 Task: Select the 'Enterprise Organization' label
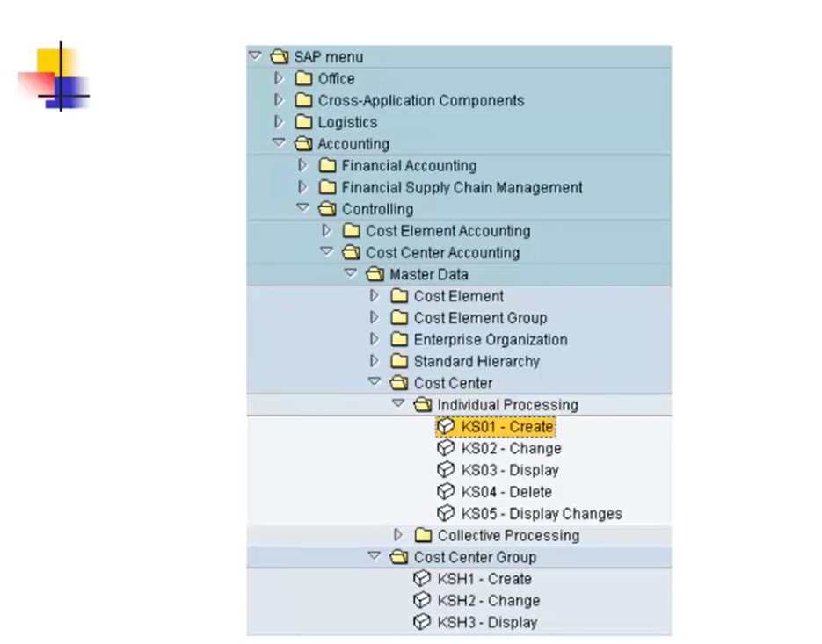(491, 339)
